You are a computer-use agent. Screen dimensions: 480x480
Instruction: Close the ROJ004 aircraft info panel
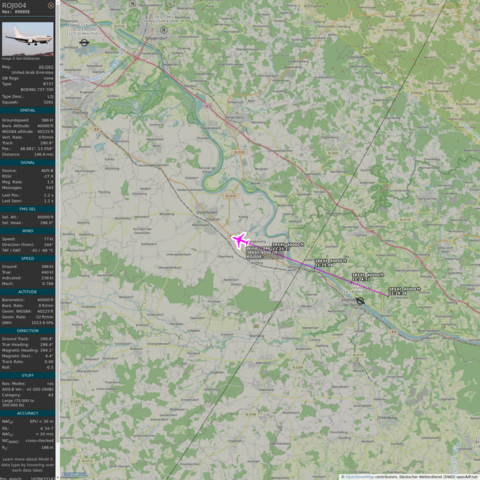51,5
